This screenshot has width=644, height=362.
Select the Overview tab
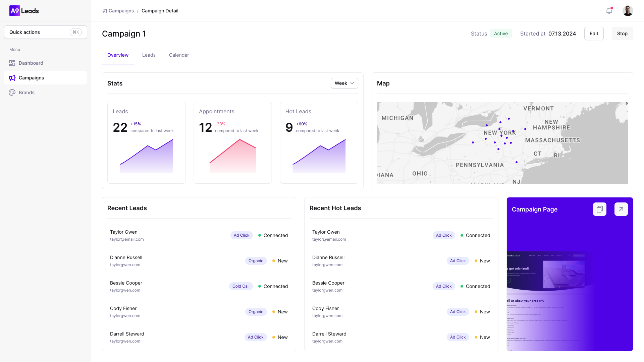click(x=118, y=55)
